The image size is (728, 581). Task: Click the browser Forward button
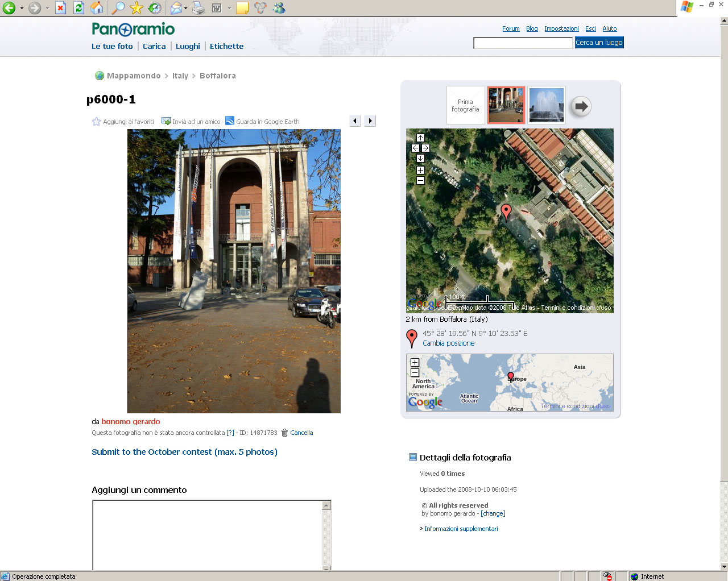pyautogui.click(x=35, y=8)
